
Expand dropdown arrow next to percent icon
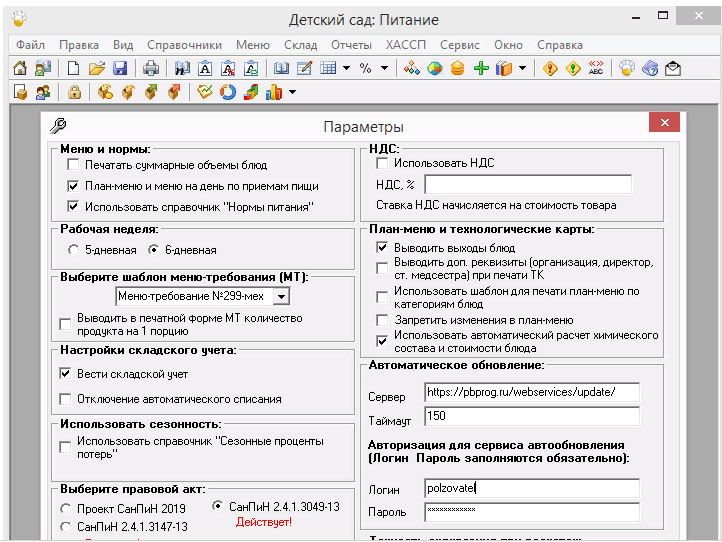[384, 69]
